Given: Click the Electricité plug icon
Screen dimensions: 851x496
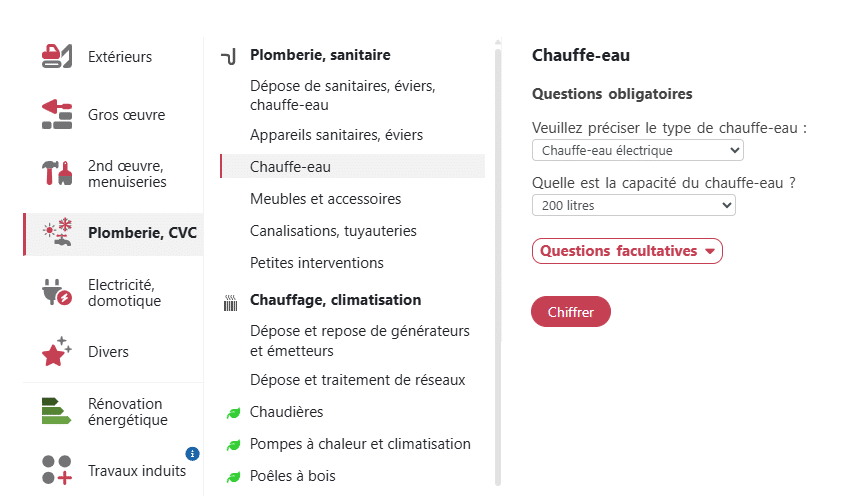Looking at the screenshot, I should pos(57,292).
